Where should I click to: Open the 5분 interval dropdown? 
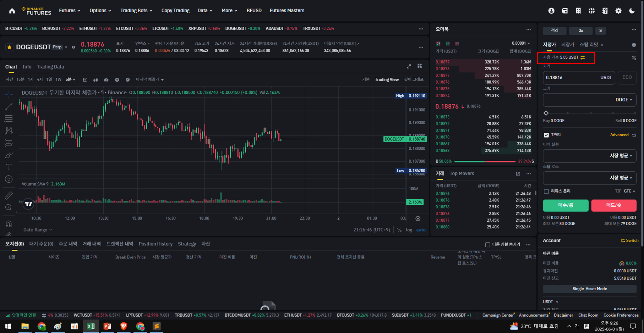point(70,80)
